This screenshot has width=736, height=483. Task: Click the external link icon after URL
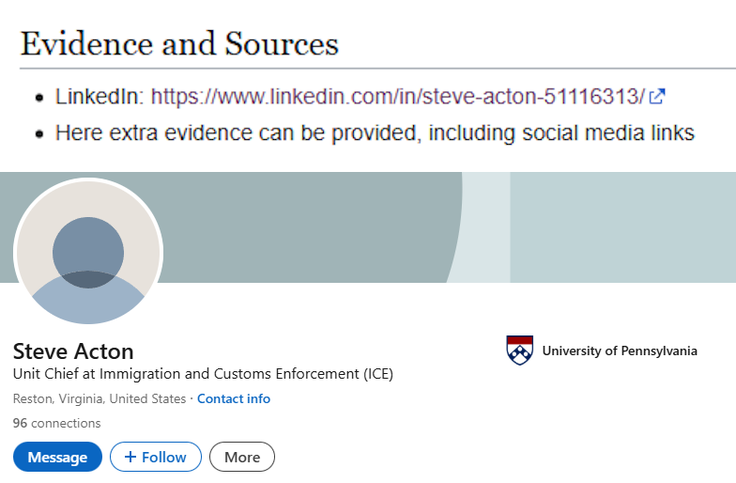pos(657,97)
